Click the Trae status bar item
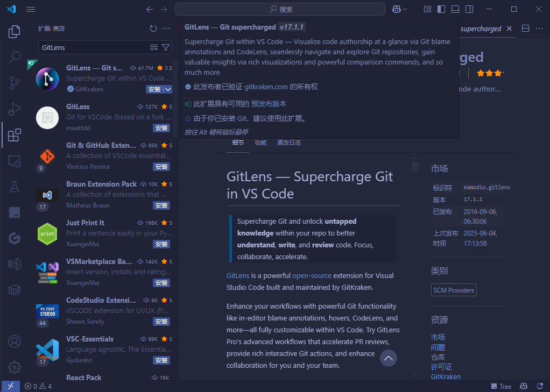Viewport: 550px width, 392px height. (501, 386)
